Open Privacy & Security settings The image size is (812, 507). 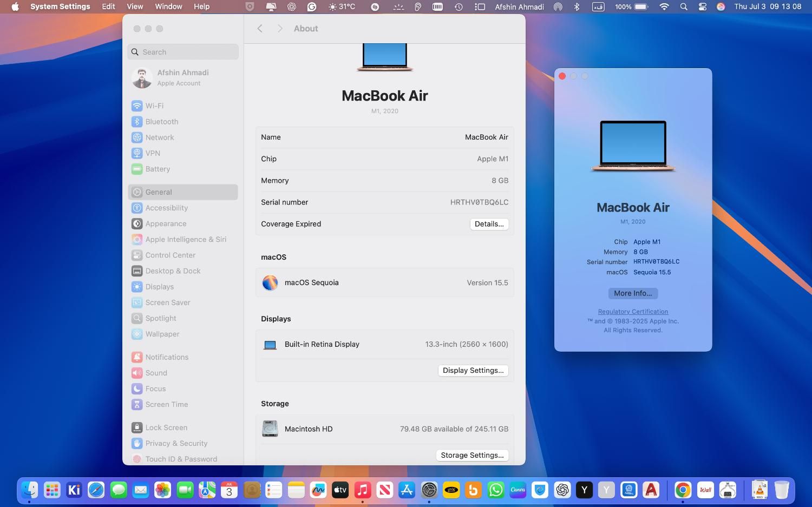pyautogui.click(x=183, y=443)
